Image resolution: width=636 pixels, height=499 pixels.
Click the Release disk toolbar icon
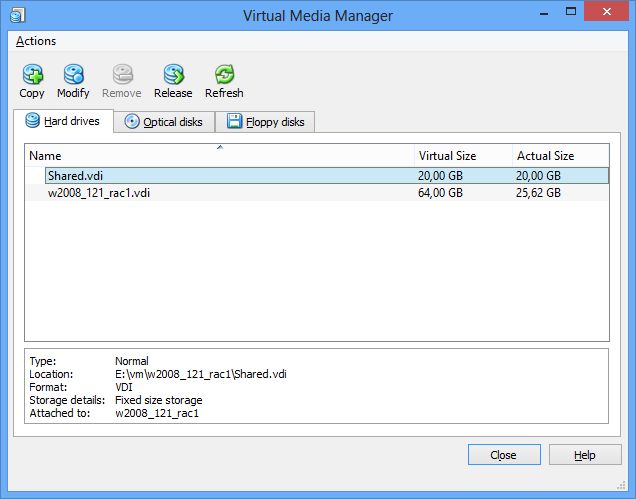tap(174, 75)
